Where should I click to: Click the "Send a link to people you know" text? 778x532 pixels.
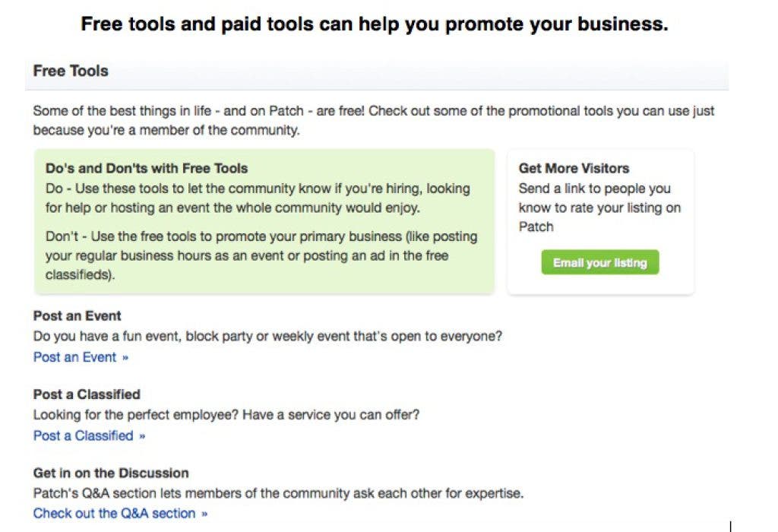pyautogui.click(x=599, y=207)
